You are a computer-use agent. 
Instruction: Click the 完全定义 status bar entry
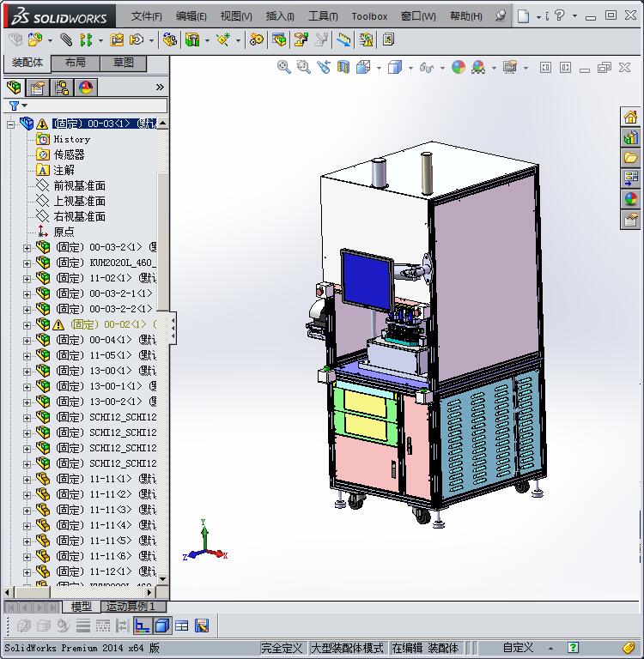(282, 648)
